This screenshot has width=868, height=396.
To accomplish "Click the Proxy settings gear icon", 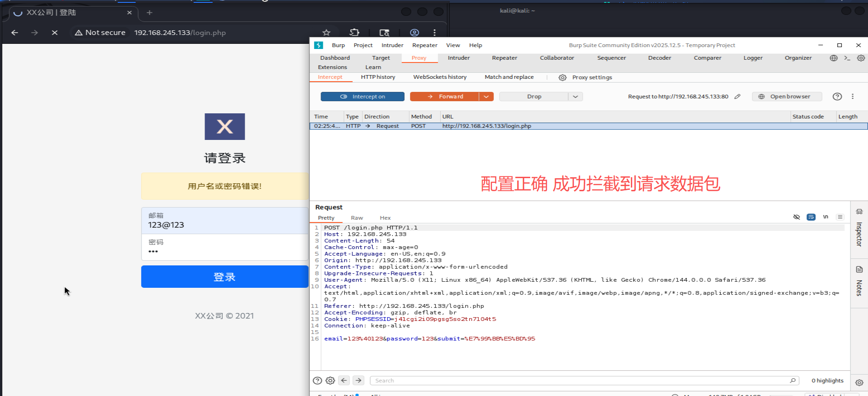I will tap(562, 77).
